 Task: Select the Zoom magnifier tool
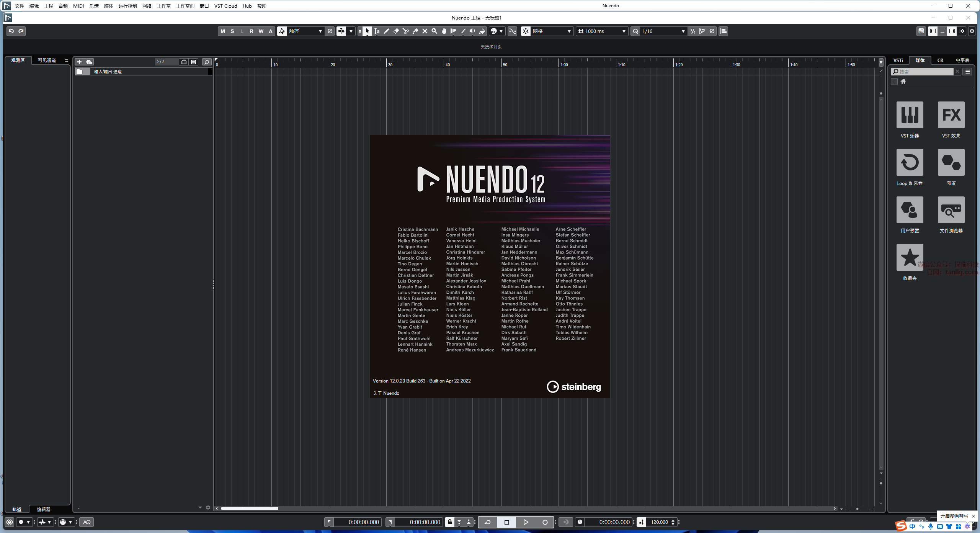coord(434,31)
